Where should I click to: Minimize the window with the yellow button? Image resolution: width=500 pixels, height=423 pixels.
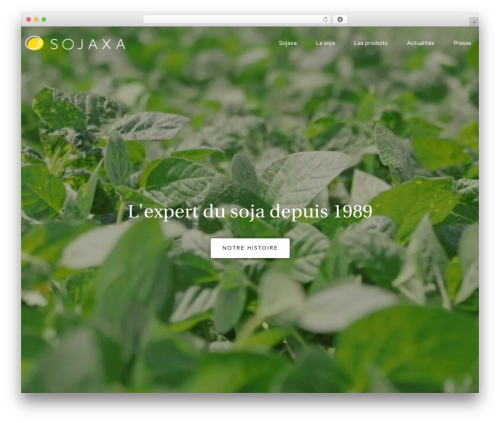click(36, 20)
